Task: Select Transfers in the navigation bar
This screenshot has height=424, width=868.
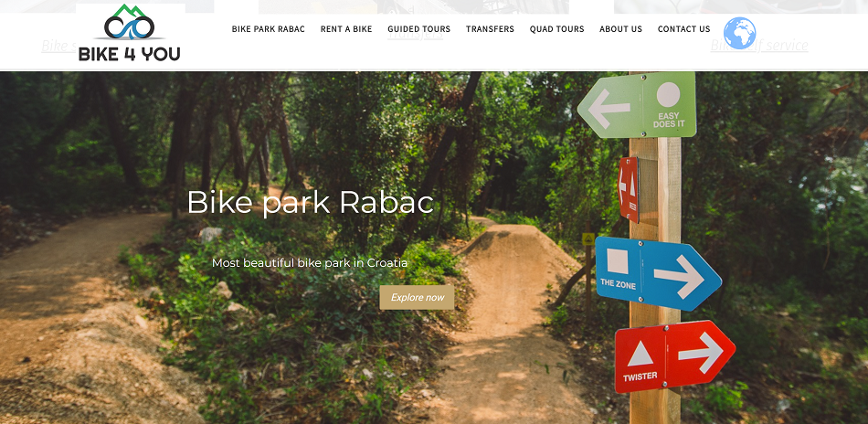Action: click(490, 29)
